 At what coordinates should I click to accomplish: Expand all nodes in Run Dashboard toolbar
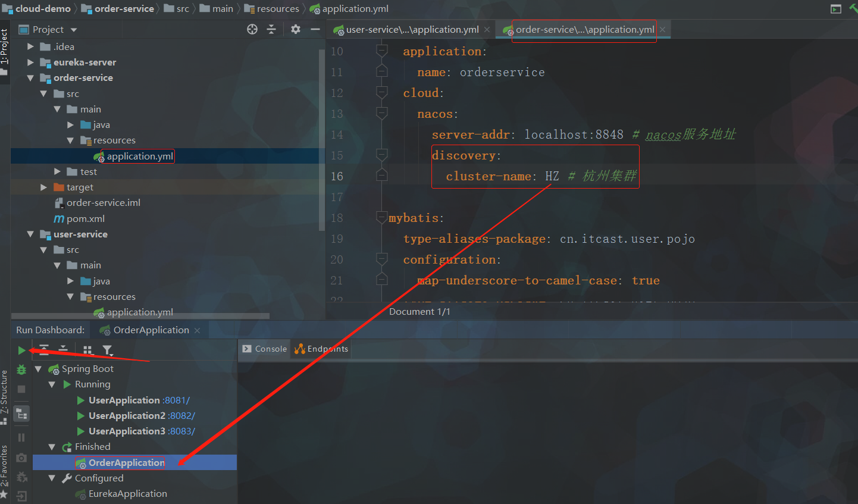coord(44,349)
